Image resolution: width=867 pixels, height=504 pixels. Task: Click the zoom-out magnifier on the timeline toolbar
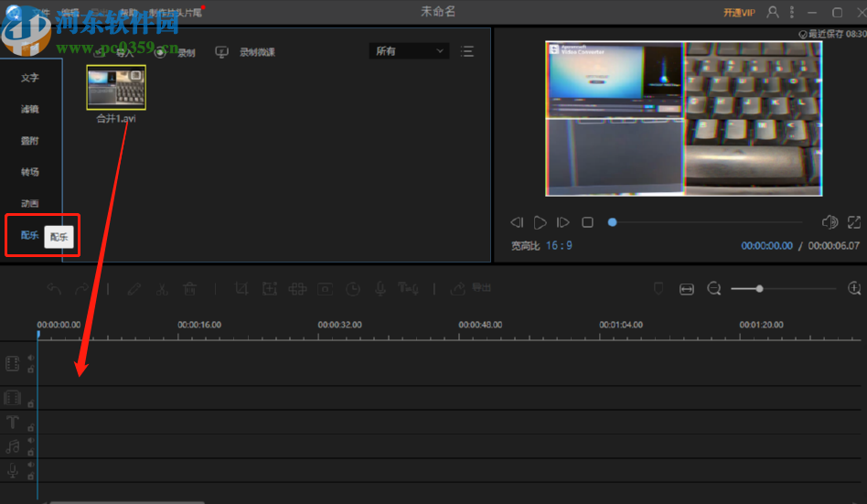(x=714, y=289)
